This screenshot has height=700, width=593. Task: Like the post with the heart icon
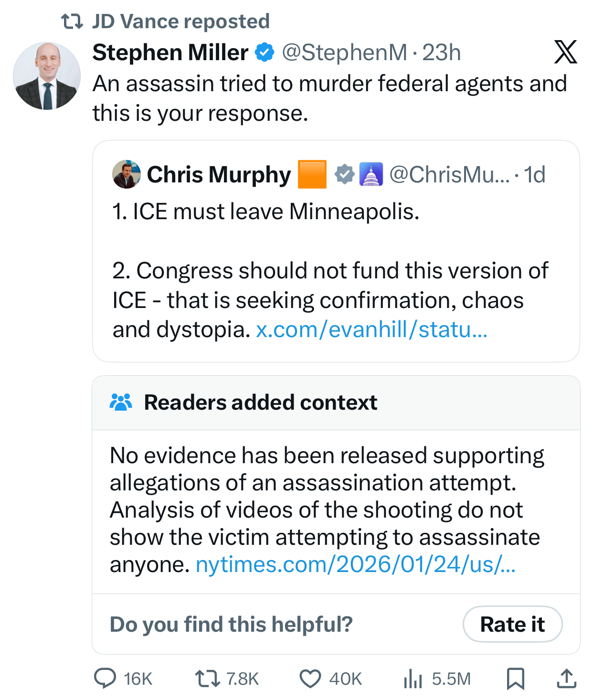(x=310, y=678)
